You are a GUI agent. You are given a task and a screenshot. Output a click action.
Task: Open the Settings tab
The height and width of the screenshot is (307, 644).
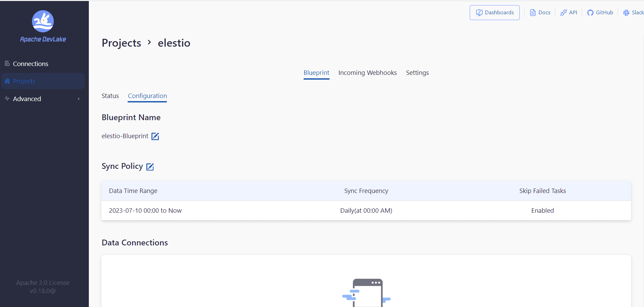pos(417,72)
